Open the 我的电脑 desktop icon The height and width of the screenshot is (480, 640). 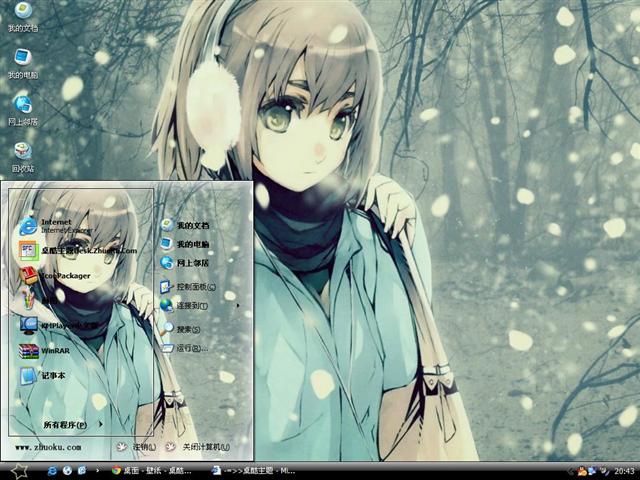23,64
